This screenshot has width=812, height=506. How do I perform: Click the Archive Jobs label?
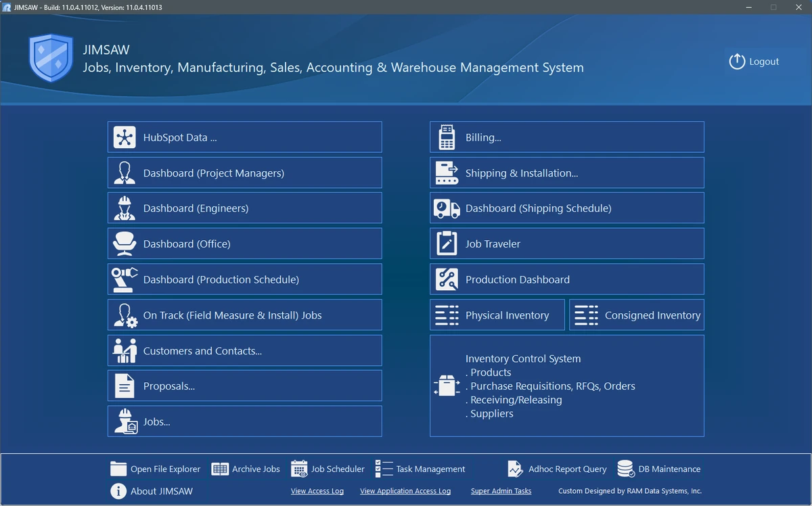[x=256, y=469]
